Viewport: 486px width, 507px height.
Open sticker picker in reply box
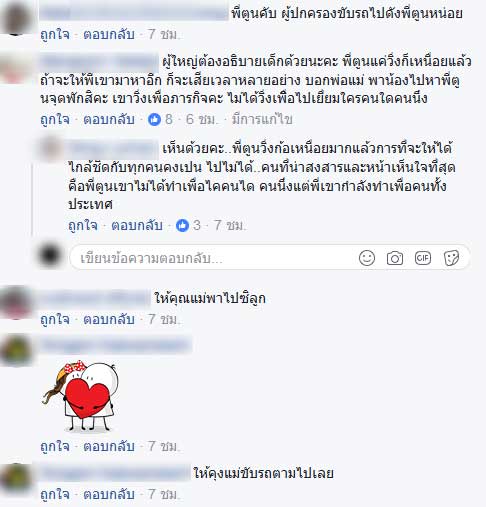[x=451, y=258]
